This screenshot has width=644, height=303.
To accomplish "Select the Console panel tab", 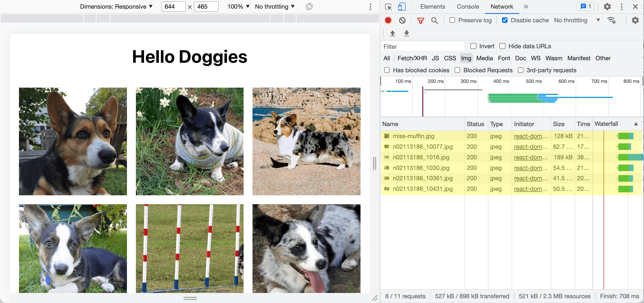I will [x=468, y=7].
